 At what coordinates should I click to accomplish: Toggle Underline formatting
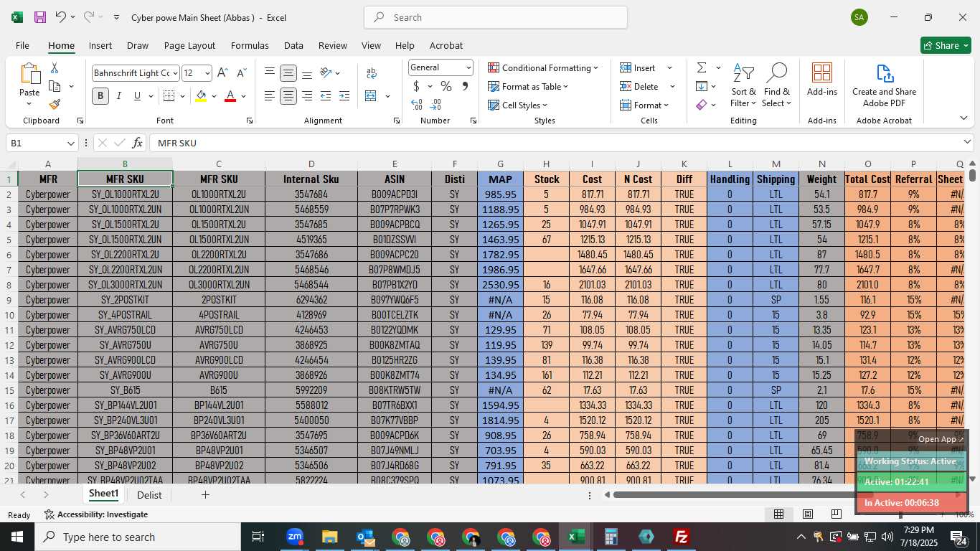click(x=137, y=96)
